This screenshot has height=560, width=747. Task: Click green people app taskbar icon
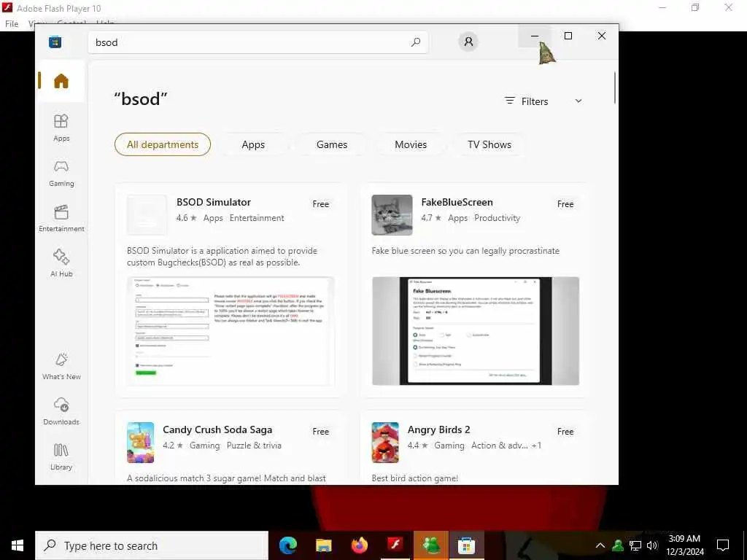(x=430, y=545)
